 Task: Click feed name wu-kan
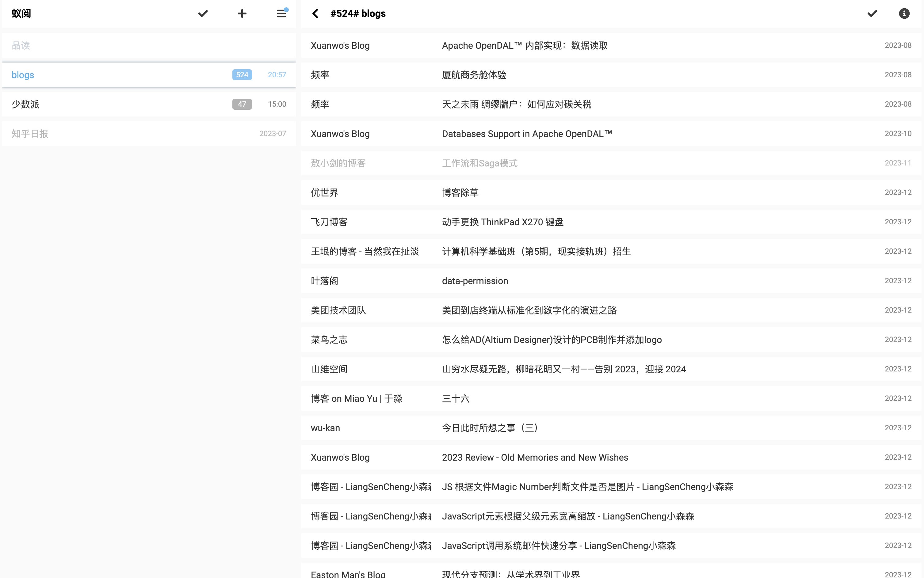click(325, 428)
